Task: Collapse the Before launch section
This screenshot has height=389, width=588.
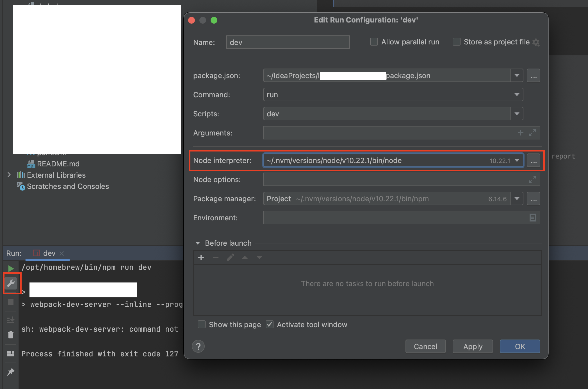Action: tap(198, 243)
